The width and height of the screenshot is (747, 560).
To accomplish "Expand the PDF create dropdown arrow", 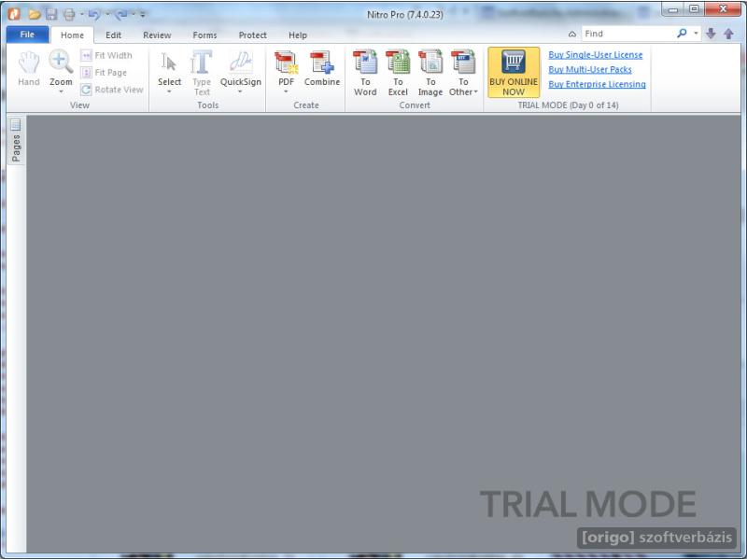I will tap(286, 91).
